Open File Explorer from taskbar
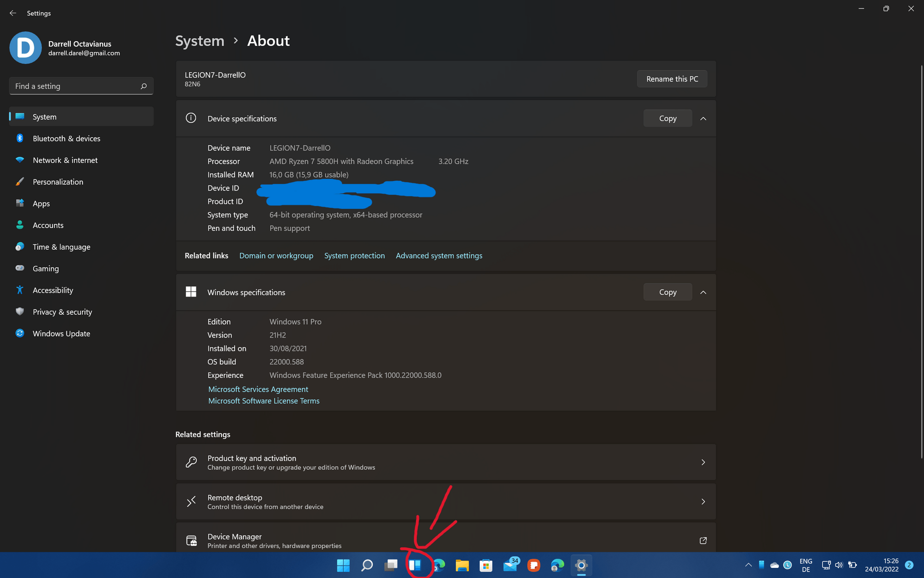This screenshot has width=924, height=578. coord(462,565)
